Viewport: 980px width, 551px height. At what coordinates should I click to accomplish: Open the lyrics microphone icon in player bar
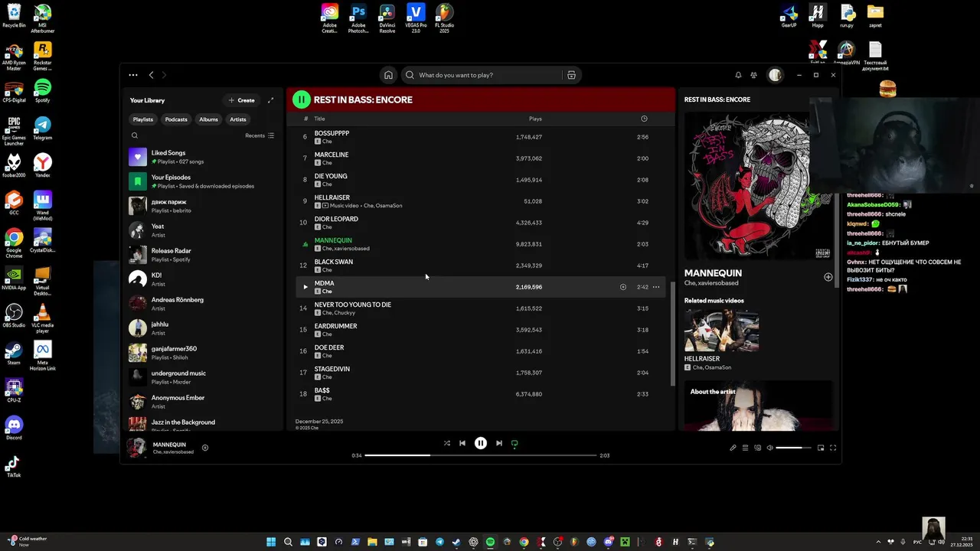[733, 448]
